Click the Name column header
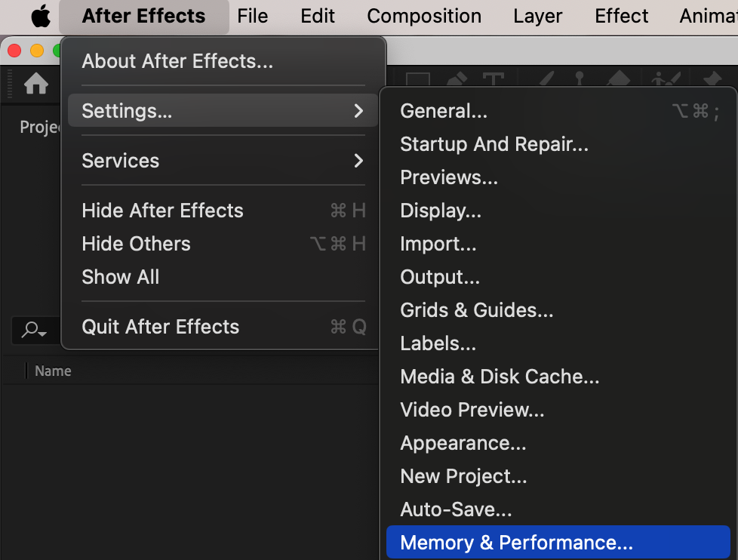Screen dimensions: 738x560 coord(53,371)
